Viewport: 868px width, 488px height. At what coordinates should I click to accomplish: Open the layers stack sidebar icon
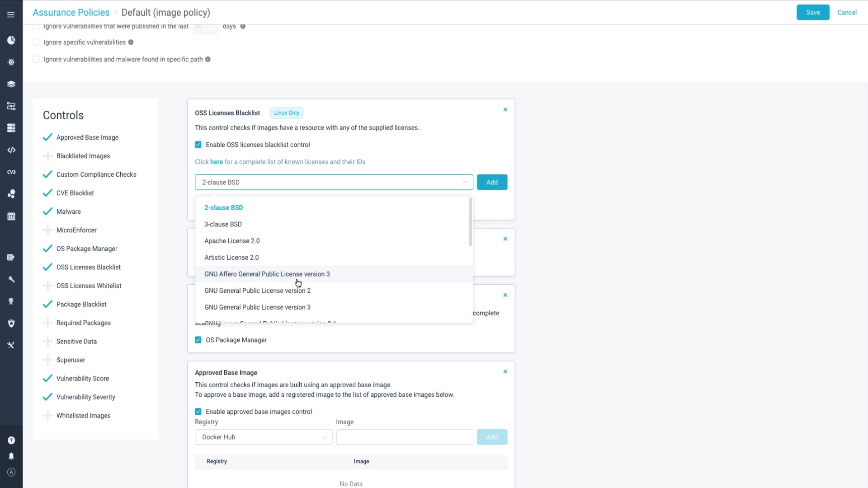11,84
